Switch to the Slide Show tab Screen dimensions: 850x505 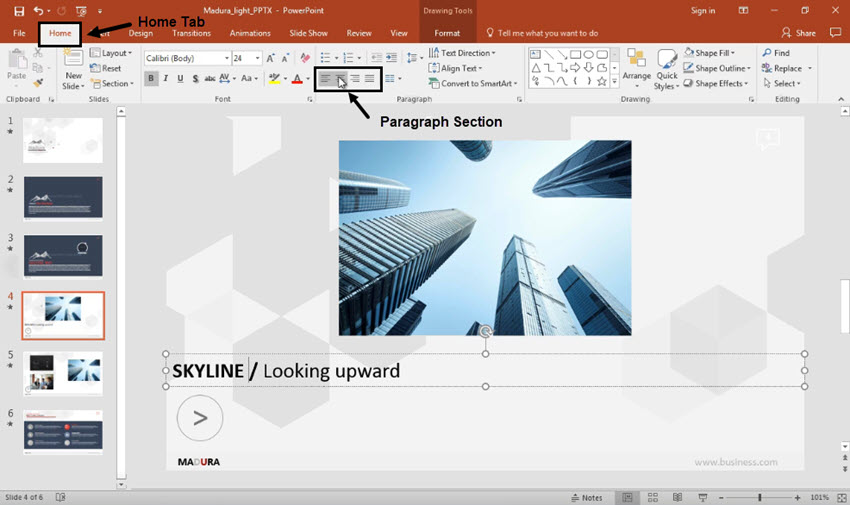(x=308, y=33)
